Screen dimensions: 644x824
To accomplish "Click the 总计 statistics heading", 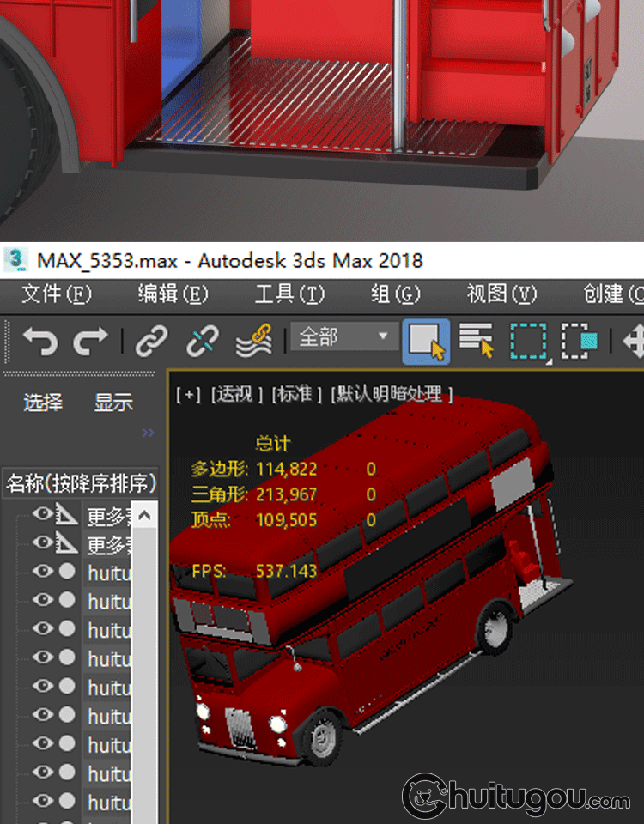I will pyautogui.click(x=273, y=444).
